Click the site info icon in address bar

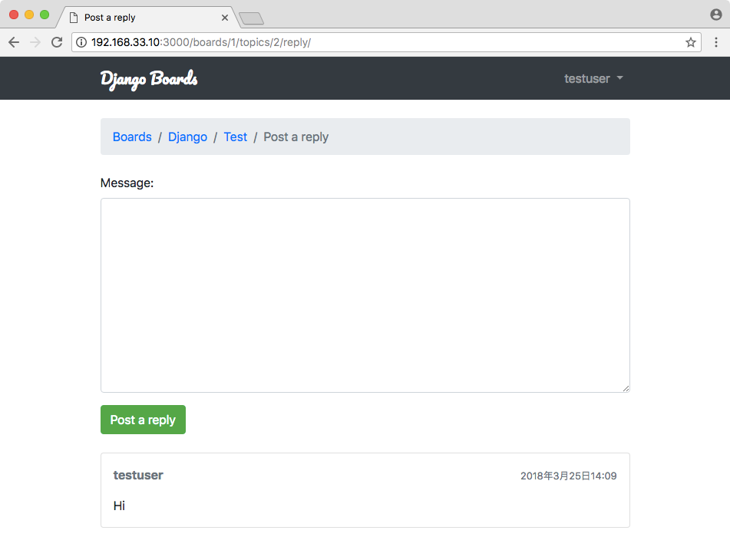tap(81, 42)
